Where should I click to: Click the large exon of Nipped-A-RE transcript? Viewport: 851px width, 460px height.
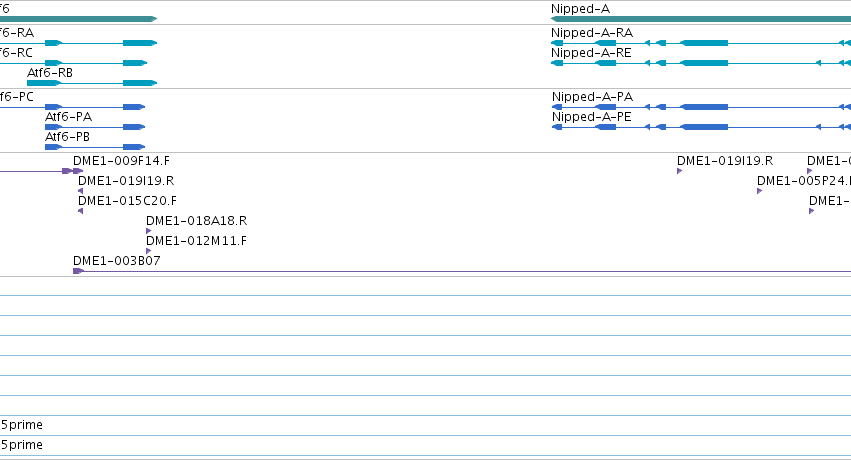pos(704,63)
